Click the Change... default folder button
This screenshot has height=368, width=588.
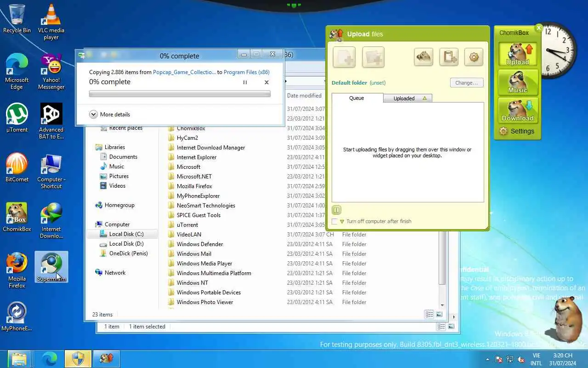(x=466, y=83)
